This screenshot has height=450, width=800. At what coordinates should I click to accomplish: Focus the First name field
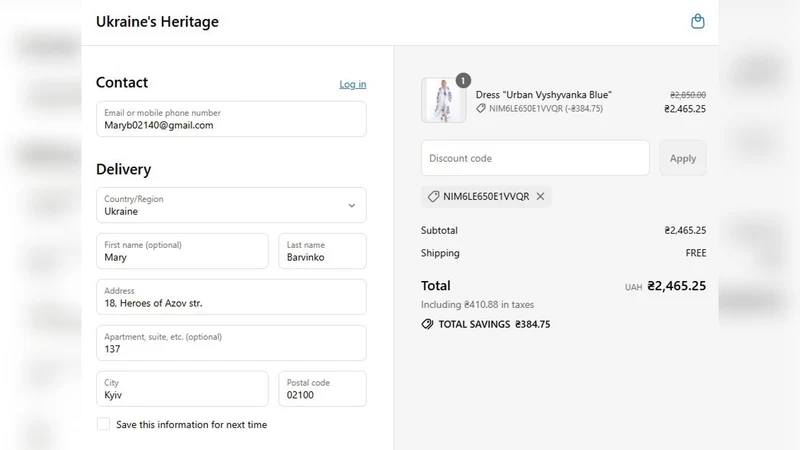click(182, 251)
